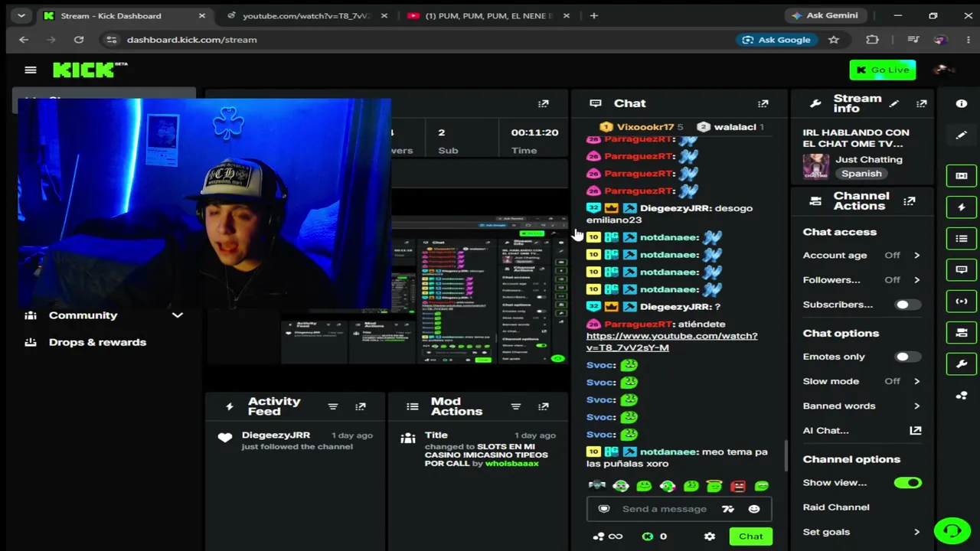Open Banned words settings

click(x=861, y=406)
